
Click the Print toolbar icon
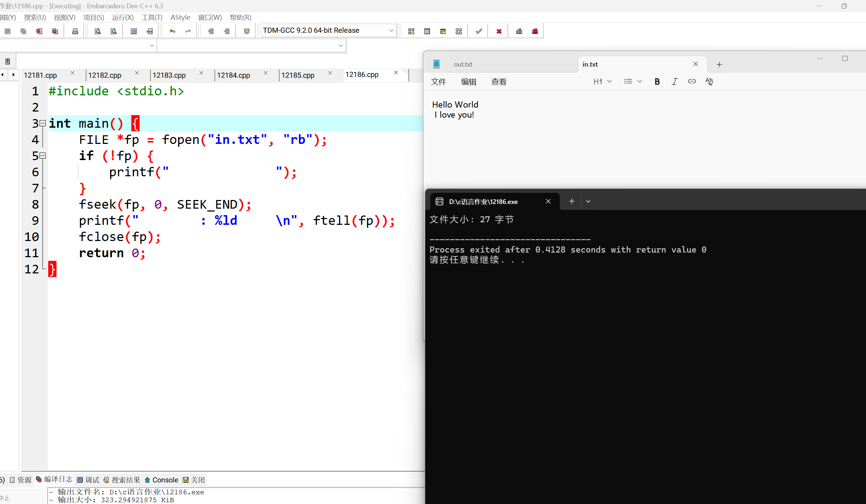(75, 31)
